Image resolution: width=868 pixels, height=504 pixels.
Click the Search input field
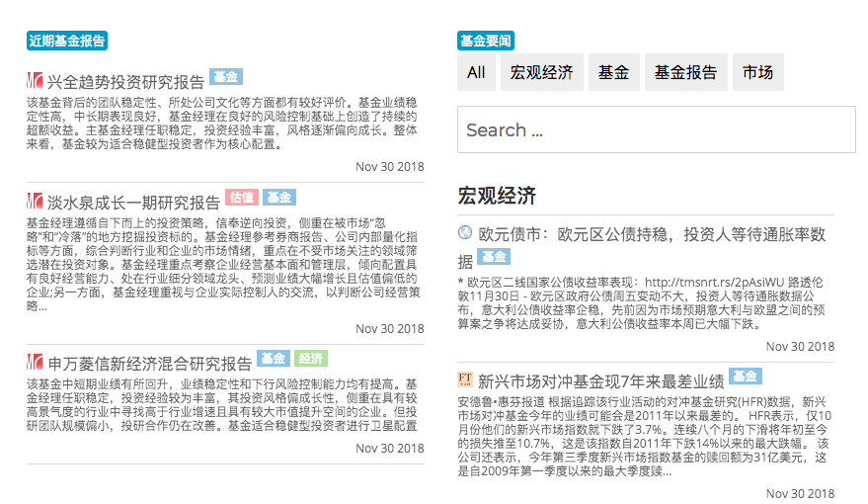(656, 129)
